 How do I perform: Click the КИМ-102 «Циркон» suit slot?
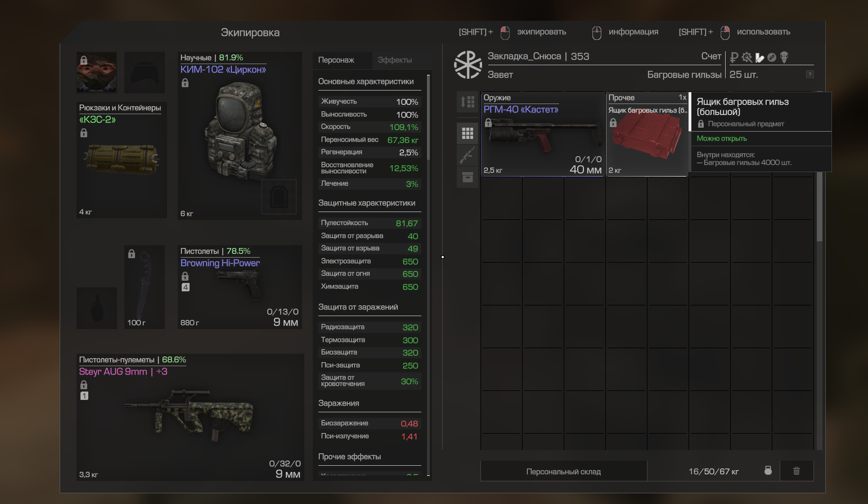pyautogui.click(x=240, y=136)
